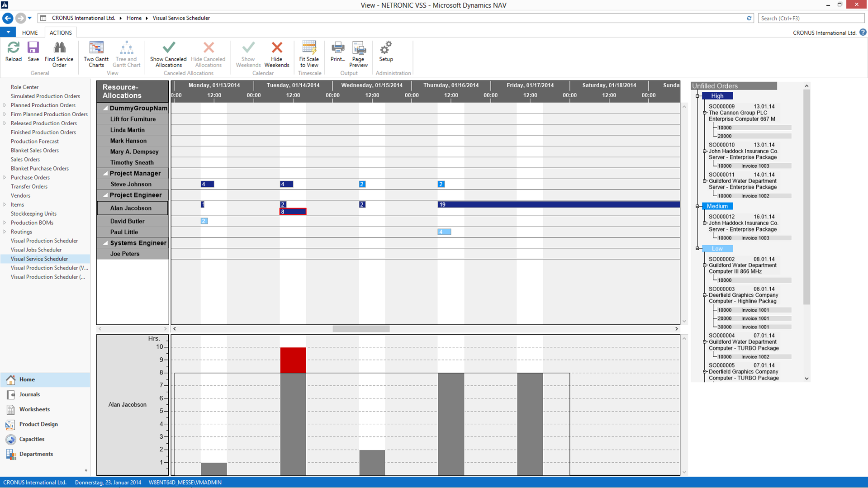Open Page Preview
This screenshot has height=488, width=868.
[358, 54]
